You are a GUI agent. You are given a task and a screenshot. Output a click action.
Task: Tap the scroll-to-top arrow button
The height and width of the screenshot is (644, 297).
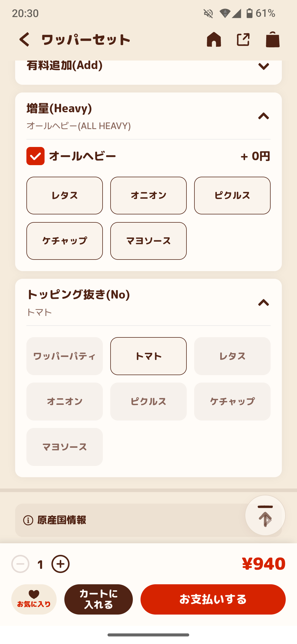(265, 515)
